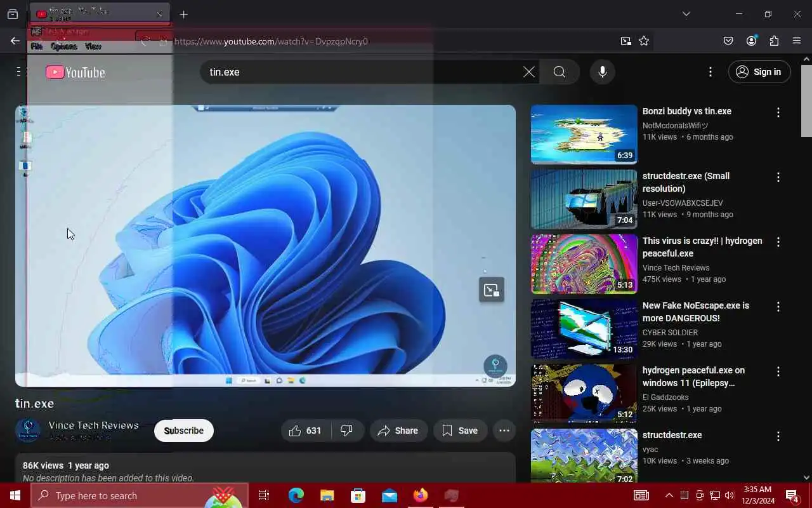
Task: Open Firefox recent tabs view icon
Action: click(12, 14)
